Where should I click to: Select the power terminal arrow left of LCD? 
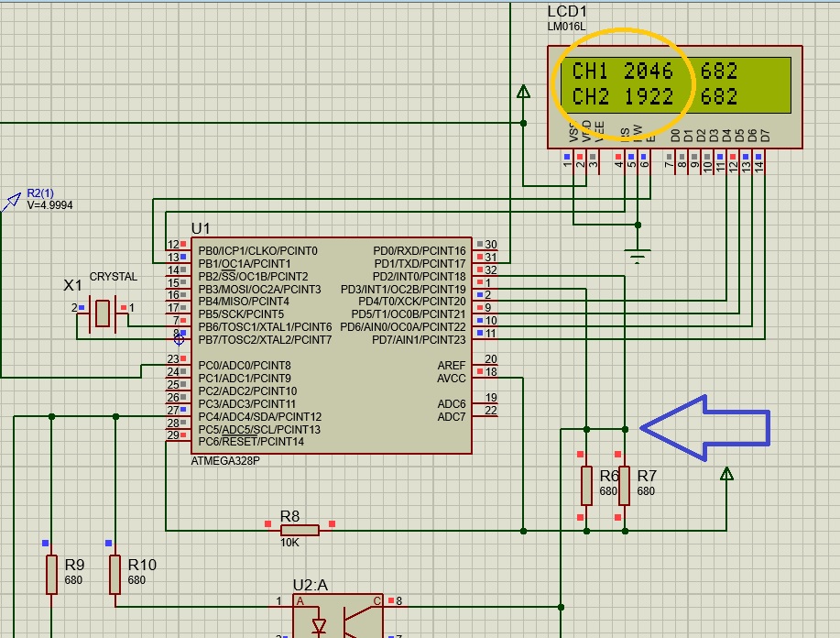(523, 92)
